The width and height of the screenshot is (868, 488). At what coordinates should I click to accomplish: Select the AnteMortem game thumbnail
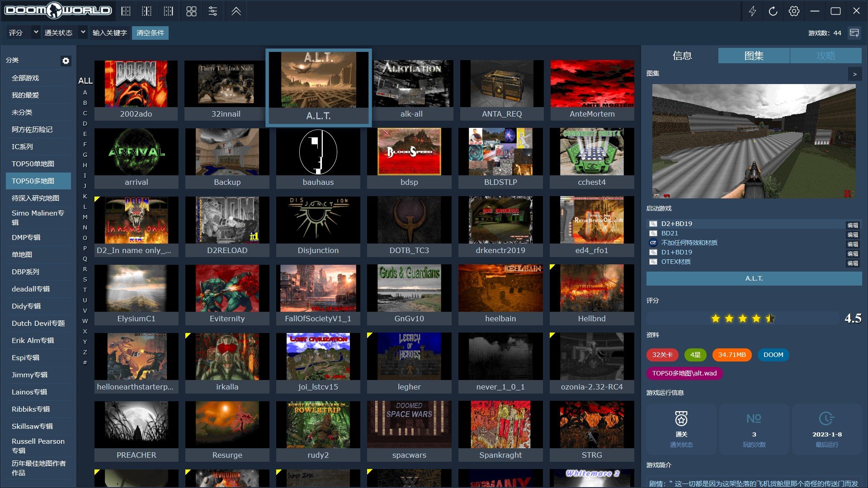point(592,90)
